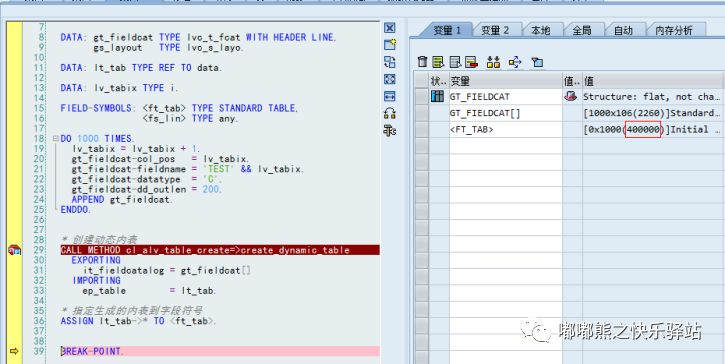Click the 状.. column header

tap(439, 81)
